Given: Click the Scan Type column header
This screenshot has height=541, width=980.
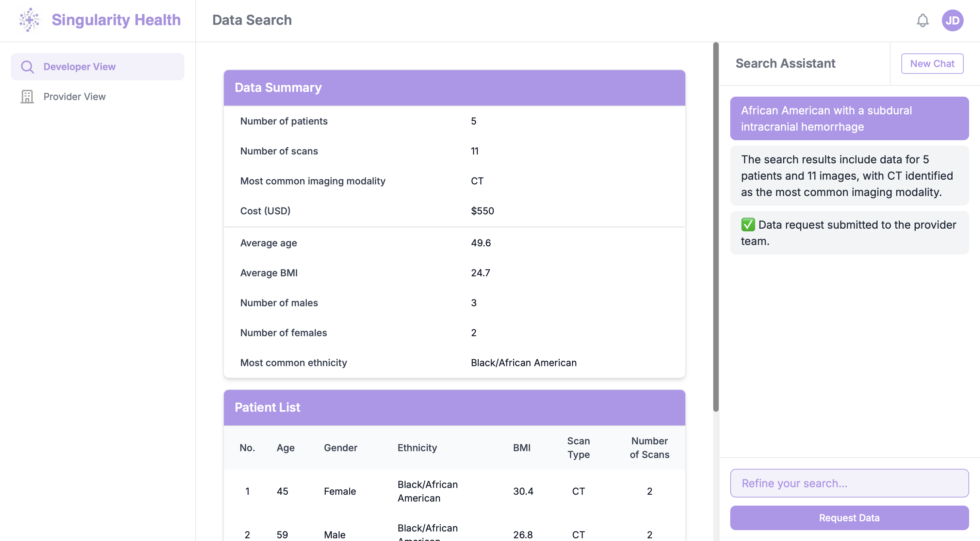Looking at the screenshot, I should tap(578, 448).
